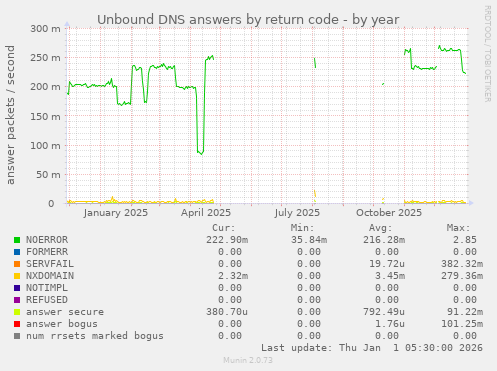497x371 pixels.
Task: Click the NOTIMPL legend label
Action: pos(47,288)
